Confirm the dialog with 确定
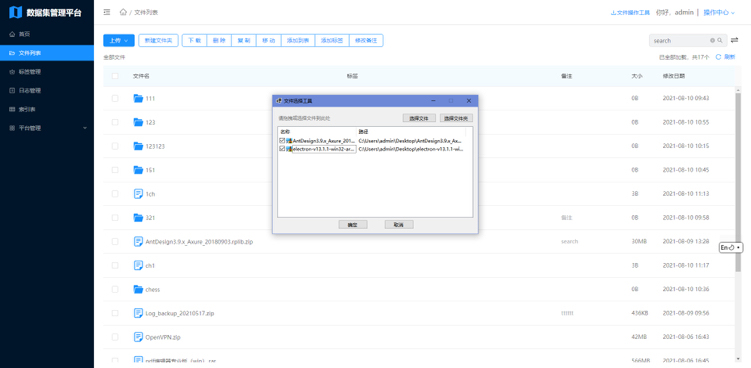Image resolution: width=751 pixels, height=368 pixels. [x=353, y=225]
